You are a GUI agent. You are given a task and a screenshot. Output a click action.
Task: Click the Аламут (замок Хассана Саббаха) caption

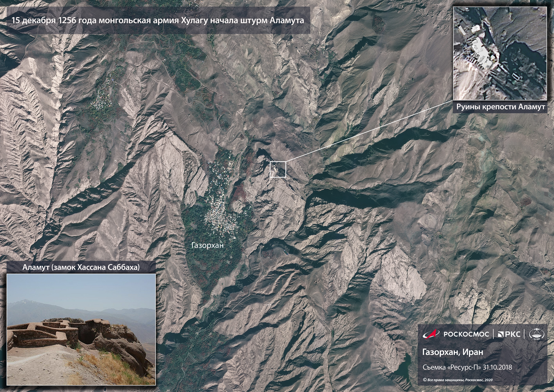pyautogui.click(x=81, y=267)
